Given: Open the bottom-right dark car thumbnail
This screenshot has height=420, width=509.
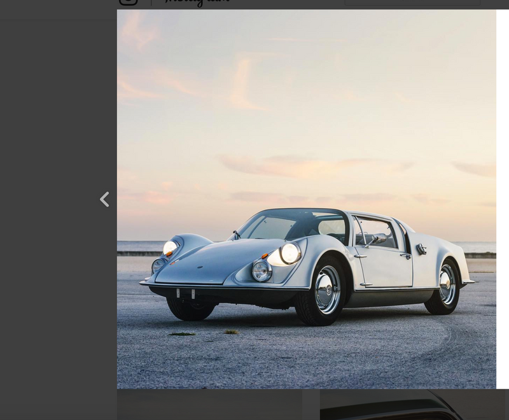Looking at the screenshot, I should tap(414, 405).
